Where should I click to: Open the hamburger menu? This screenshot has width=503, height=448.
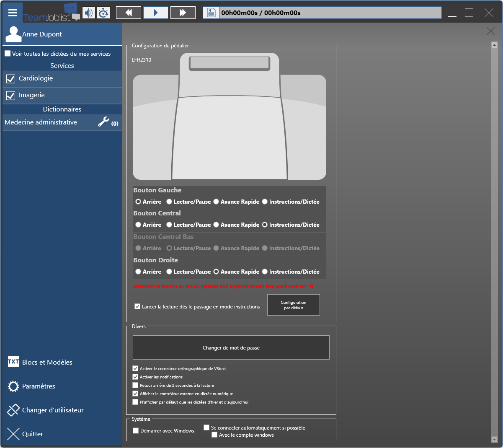13,13
